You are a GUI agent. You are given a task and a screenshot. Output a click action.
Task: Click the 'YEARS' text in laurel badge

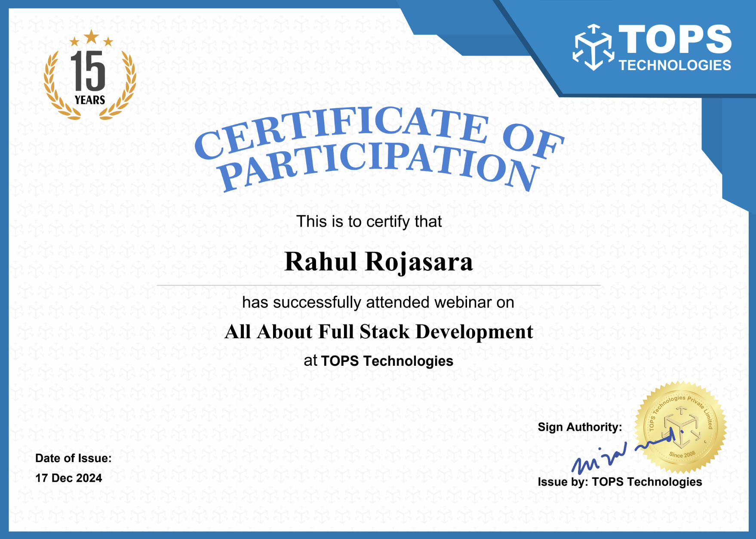pos(90,100)
